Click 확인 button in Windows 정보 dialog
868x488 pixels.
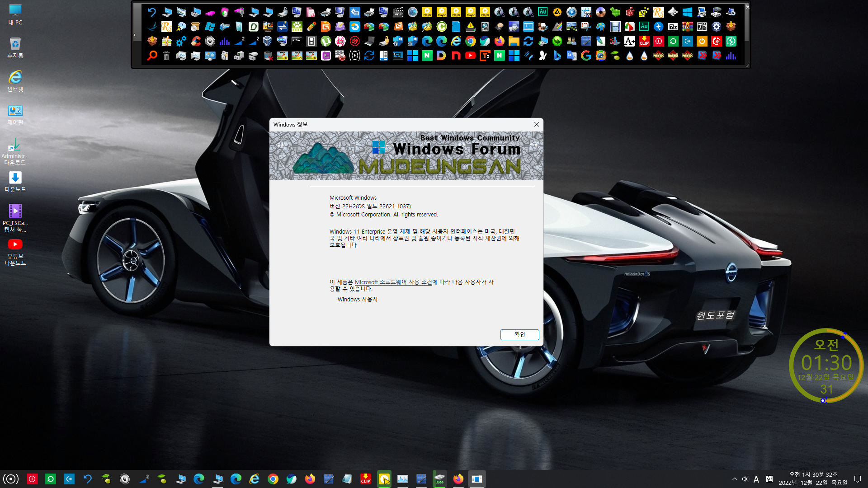tap(519, 334)
